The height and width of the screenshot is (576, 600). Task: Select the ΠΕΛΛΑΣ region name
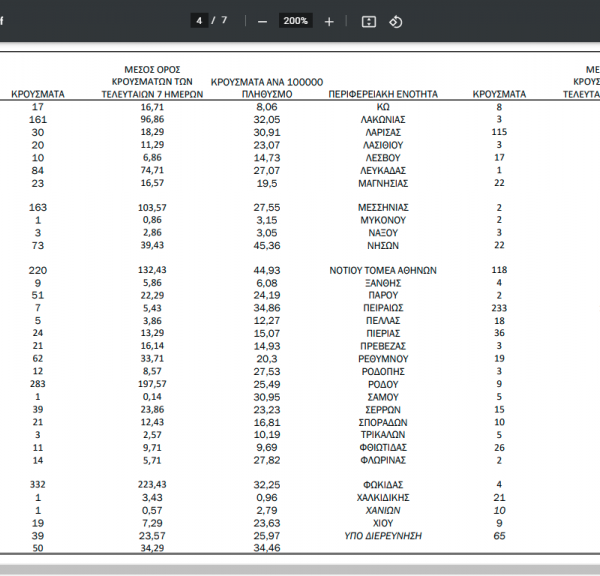click(x=383, y=321)
